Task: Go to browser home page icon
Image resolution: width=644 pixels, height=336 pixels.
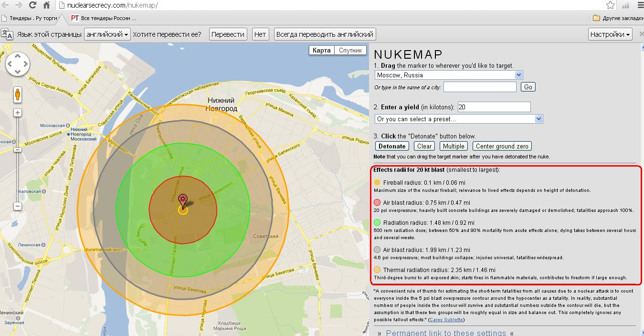Action: point(46,6)
